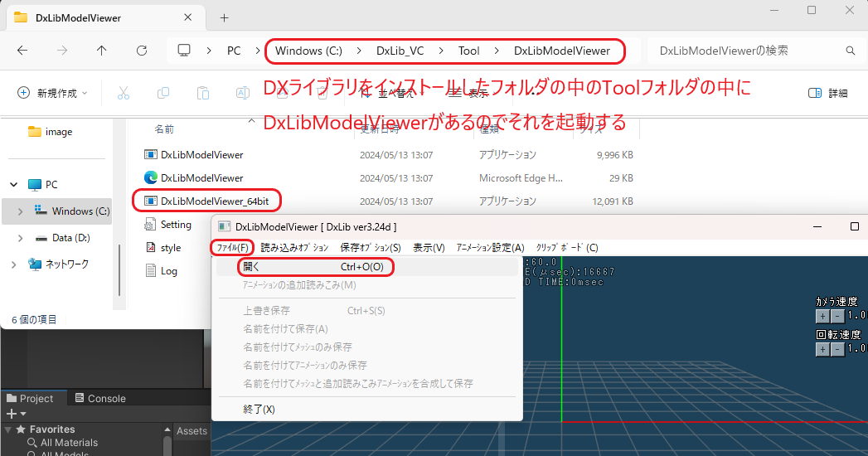Open a new File Explorer tab
Screen dimensions: 868x456
[224, 17]
